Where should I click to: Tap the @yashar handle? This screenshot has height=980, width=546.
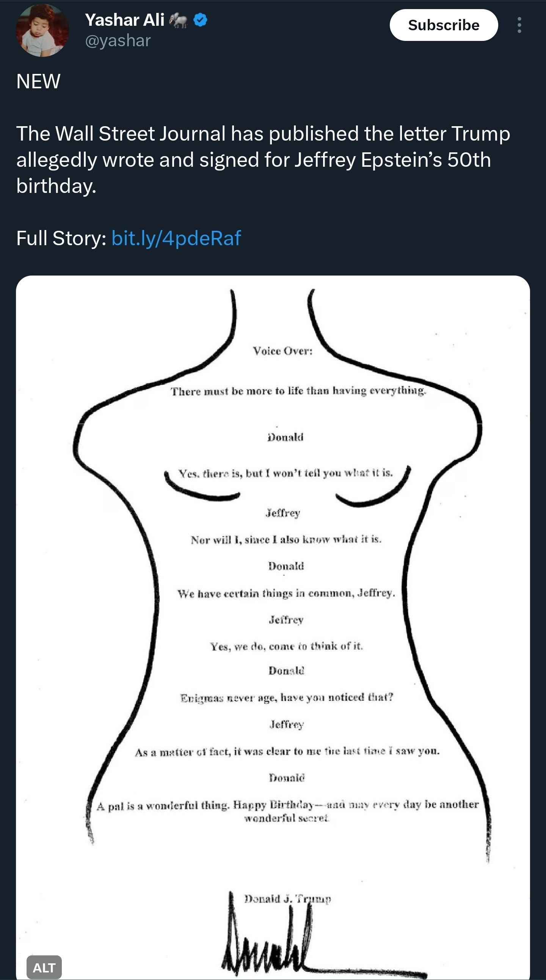click(118, 40)
